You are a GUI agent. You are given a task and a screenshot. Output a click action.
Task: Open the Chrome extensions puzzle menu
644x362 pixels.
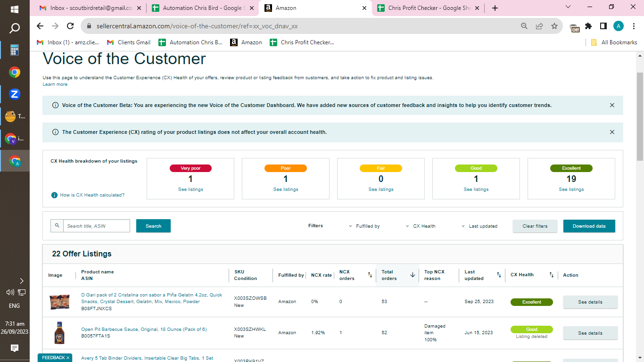(x=588, y=26)
